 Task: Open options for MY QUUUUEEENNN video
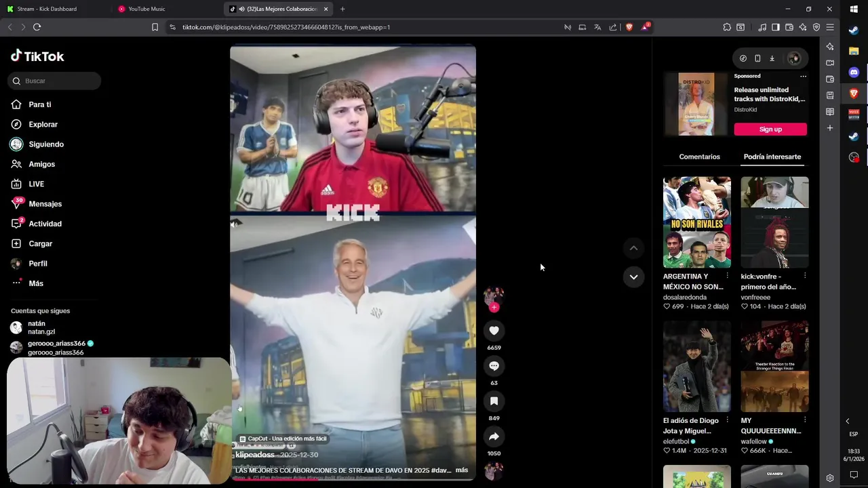tap(805, 420)
